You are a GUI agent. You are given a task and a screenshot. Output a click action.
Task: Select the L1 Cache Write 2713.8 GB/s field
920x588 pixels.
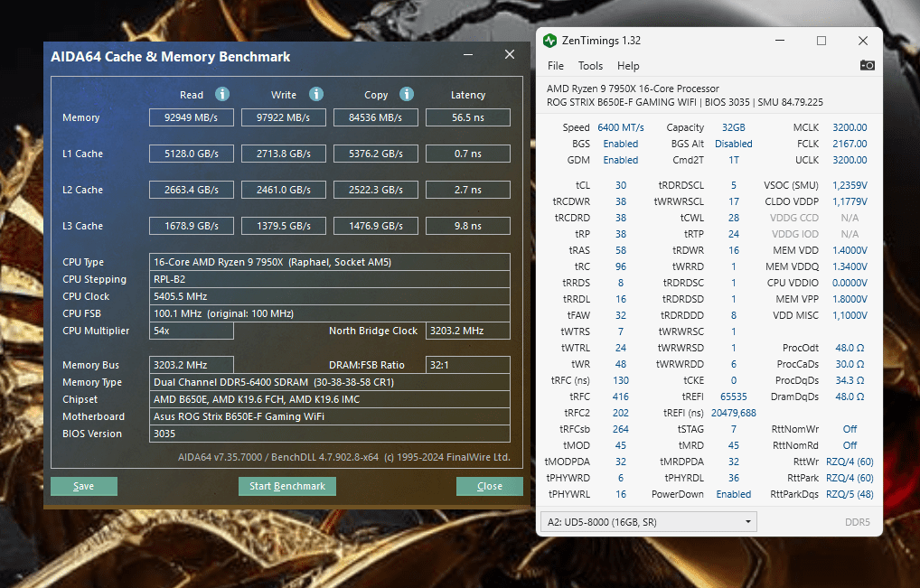284,154
